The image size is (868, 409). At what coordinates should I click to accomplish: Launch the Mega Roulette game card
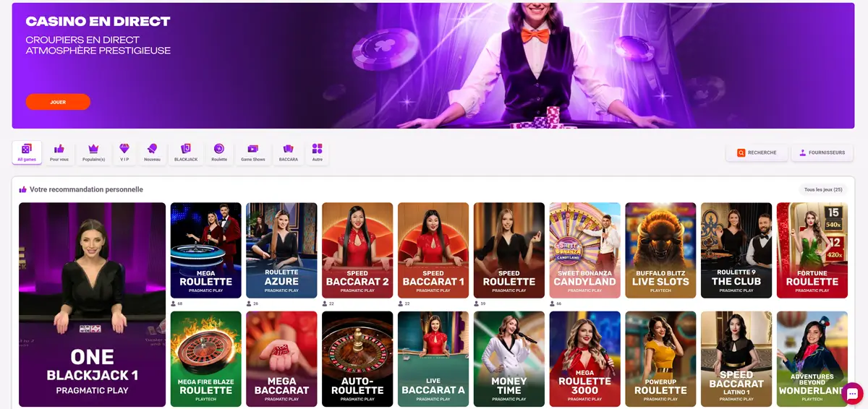coord(206,250)
